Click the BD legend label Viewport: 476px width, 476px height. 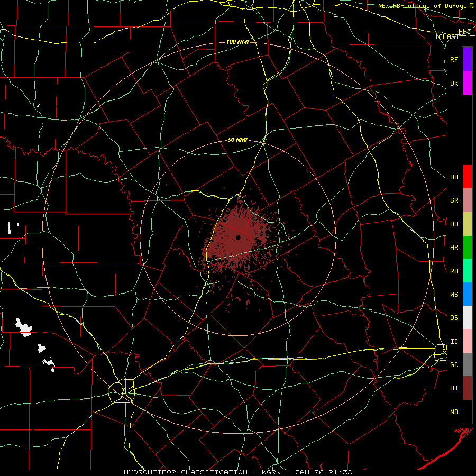click(454, 224)
